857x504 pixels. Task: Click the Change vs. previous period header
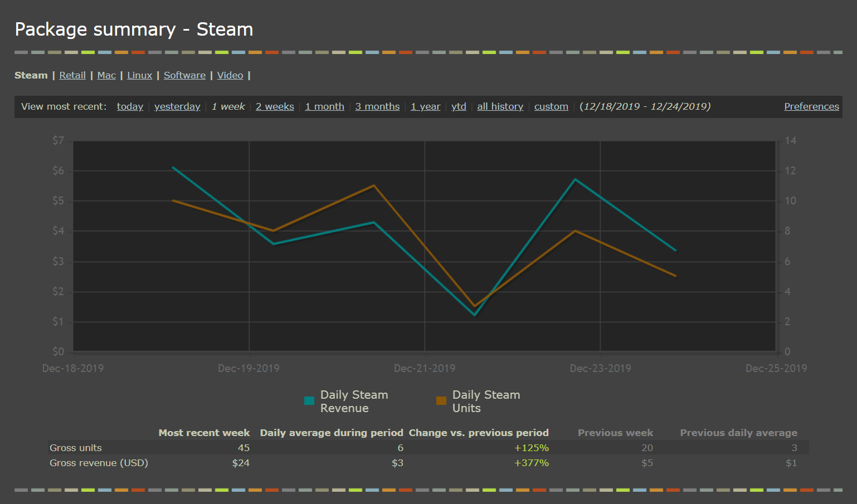479,433
